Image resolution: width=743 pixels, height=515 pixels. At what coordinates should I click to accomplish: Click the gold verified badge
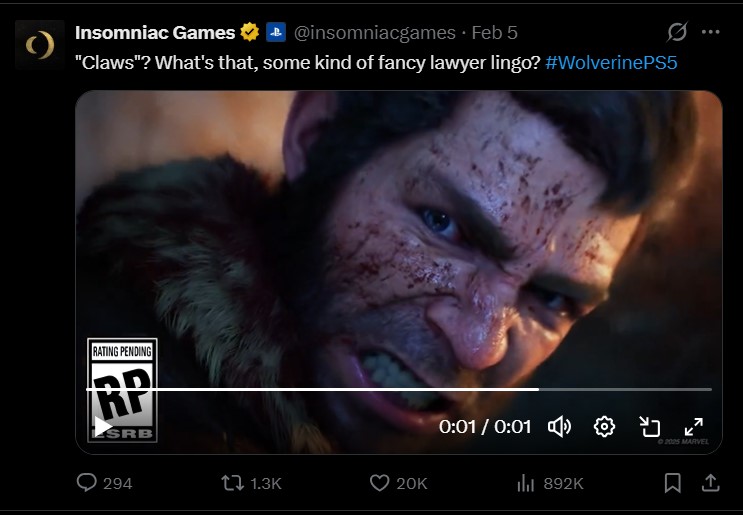pyautogui.click(x=249, y=33)
